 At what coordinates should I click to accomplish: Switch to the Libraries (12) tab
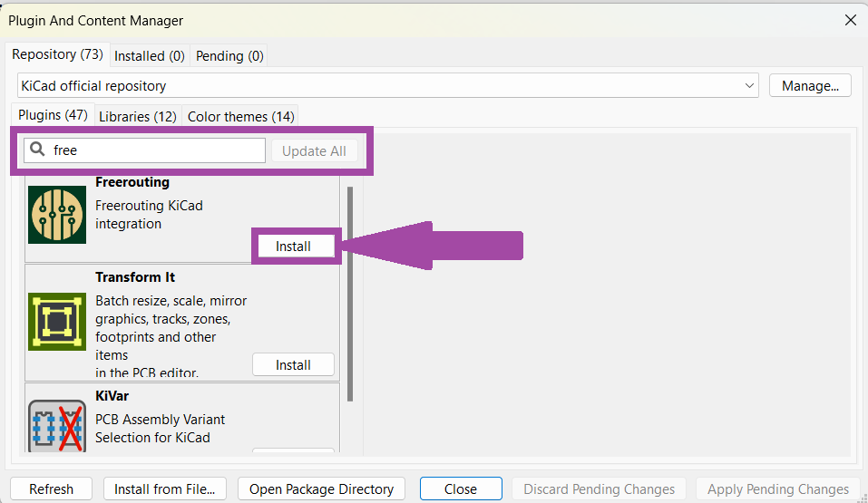(137, 117)
